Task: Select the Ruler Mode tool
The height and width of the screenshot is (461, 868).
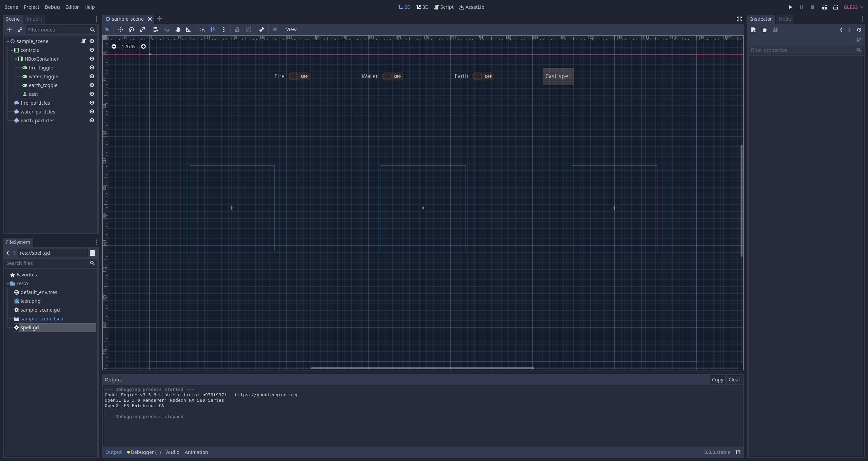Action: pyautogui.click(x=189, y=29)
